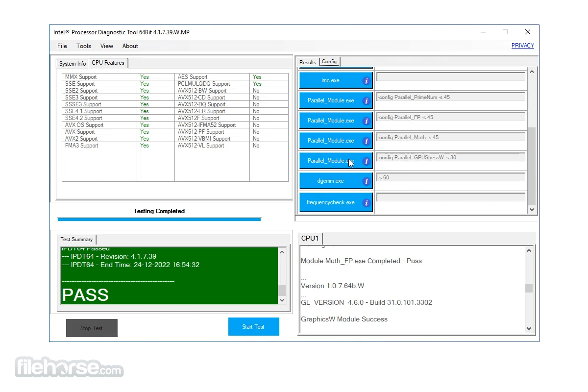Click 'Module Math_FP.exe Completed - Pass' line

pos(361,261)
